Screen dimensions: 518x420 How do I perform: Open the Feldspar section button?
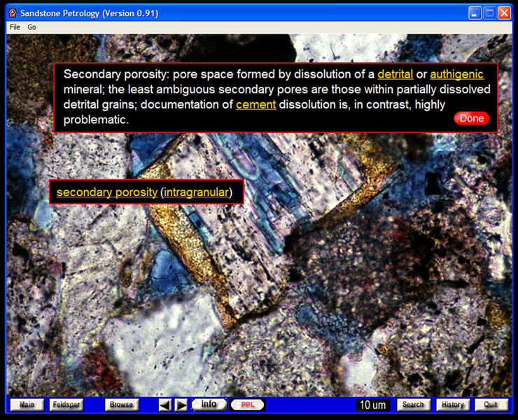66,405
